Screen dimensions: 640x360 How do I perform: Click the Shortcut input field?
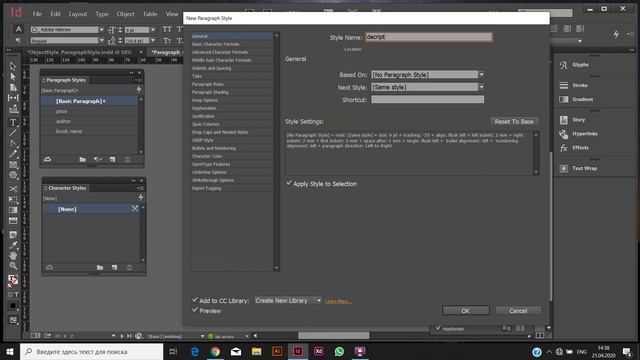click(427, 100)
